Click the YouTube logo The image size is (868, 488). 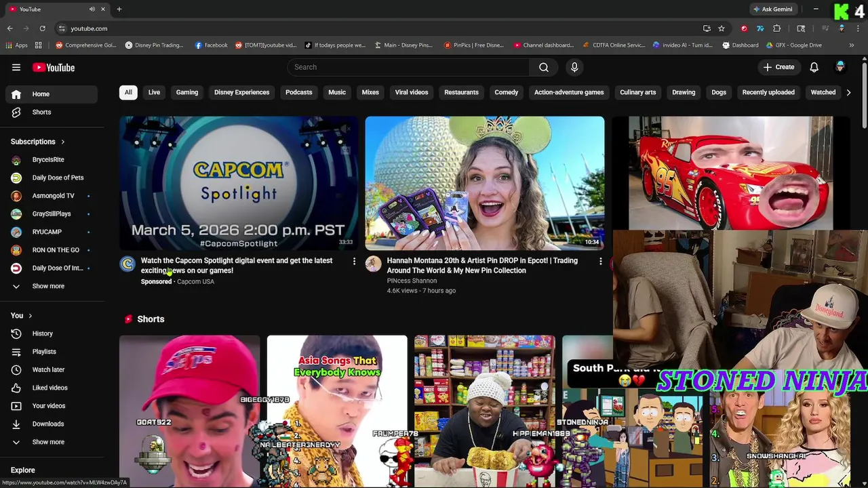click(54, 67)
